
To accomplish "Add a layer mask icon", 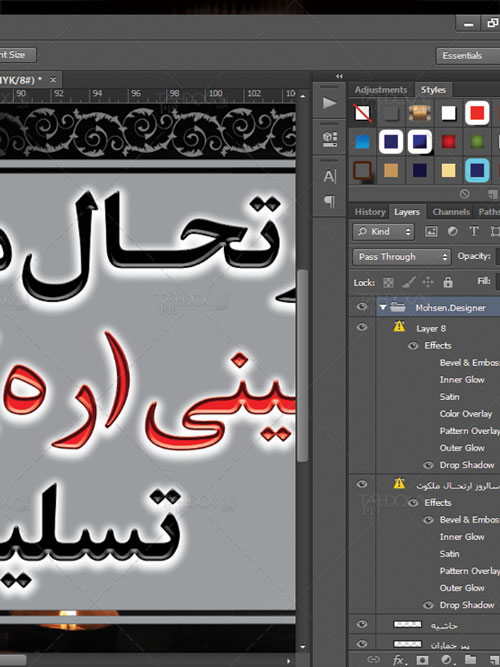I will click(422, 660).
